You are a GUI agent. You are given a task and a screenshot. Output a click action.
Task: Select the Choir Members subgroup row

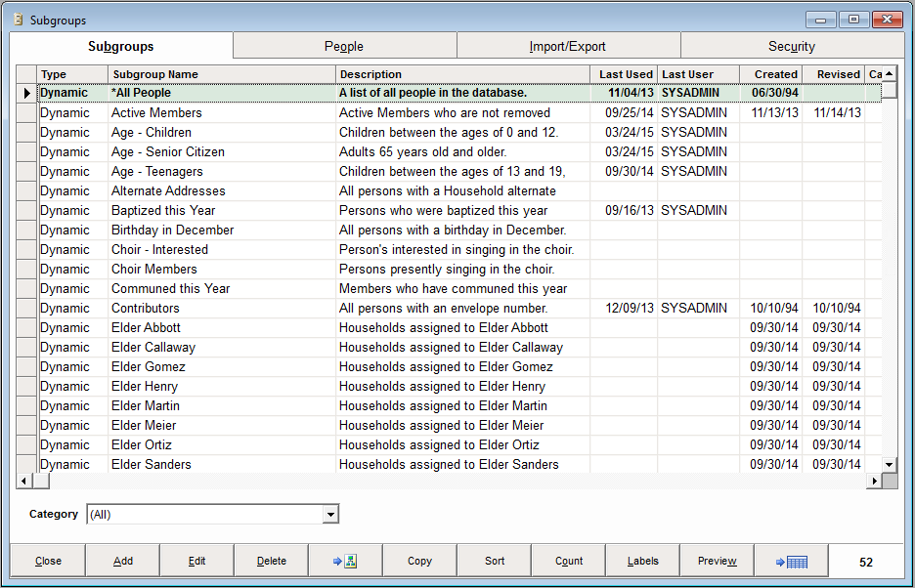tap(154, 269)
